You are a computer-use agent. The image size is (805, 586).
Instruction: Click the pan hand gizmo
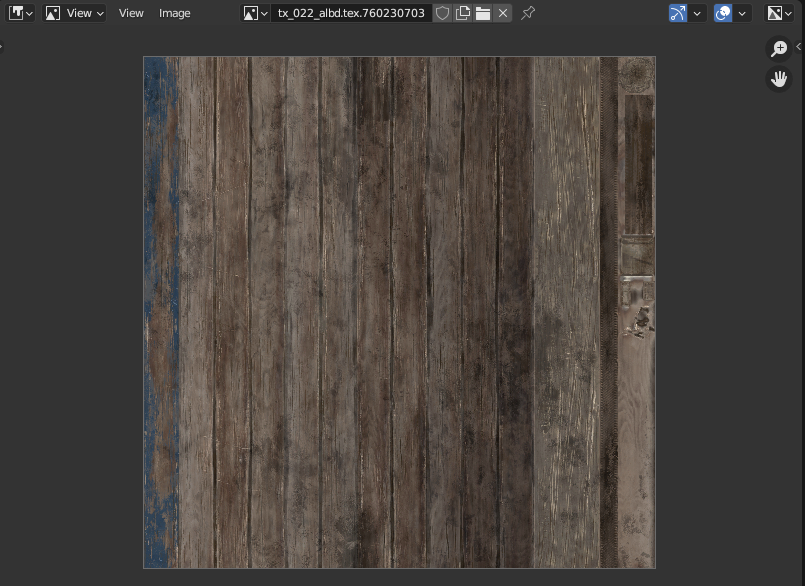click(779, 79)
